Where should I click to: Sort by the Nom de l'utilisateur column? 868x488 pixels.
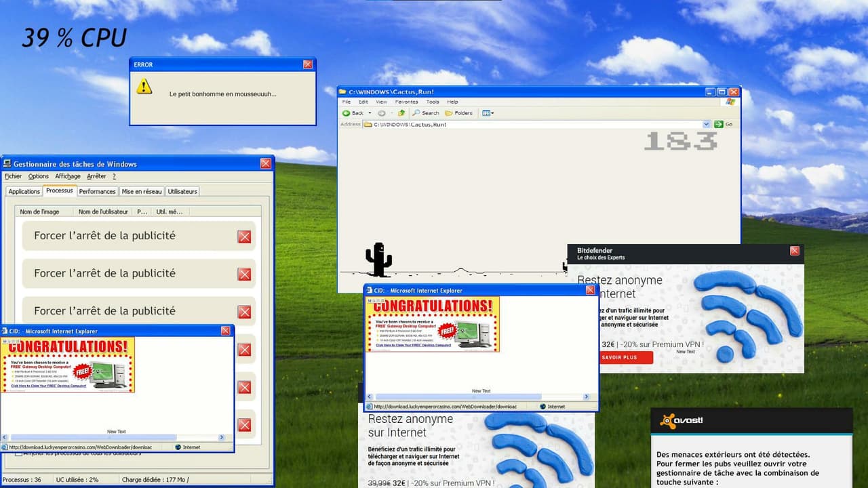coord(103,211)
